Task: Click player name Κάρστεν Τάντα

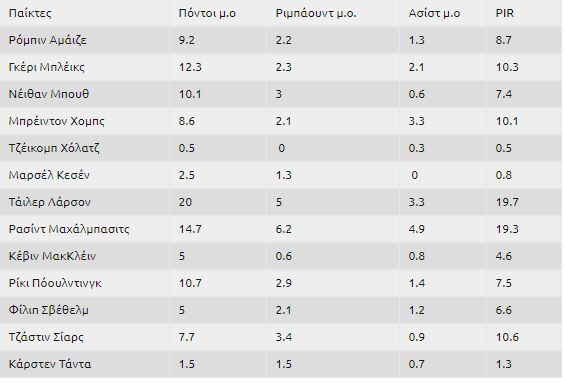Action: (50, 364)
